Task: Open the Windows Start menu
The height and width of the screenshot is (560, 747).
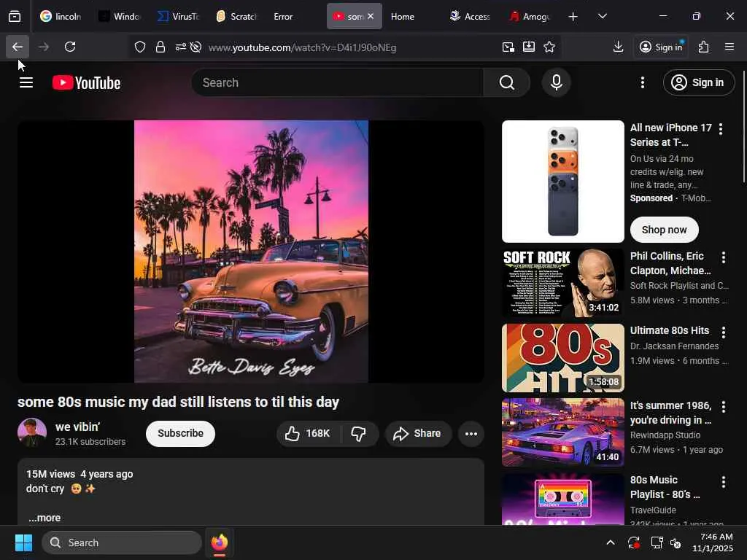Action: pyautogui.click(x=23, y=542)
